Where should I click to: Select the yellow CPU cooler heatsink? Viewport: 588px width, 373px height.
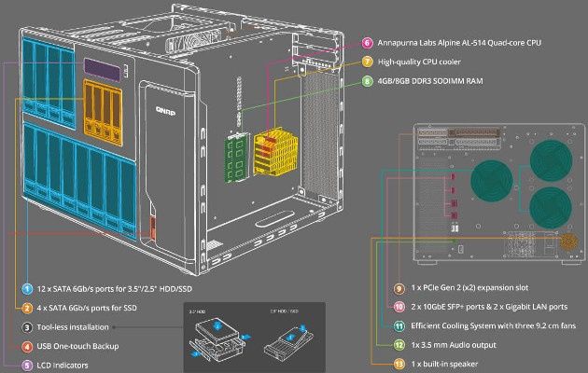point(275,152)
